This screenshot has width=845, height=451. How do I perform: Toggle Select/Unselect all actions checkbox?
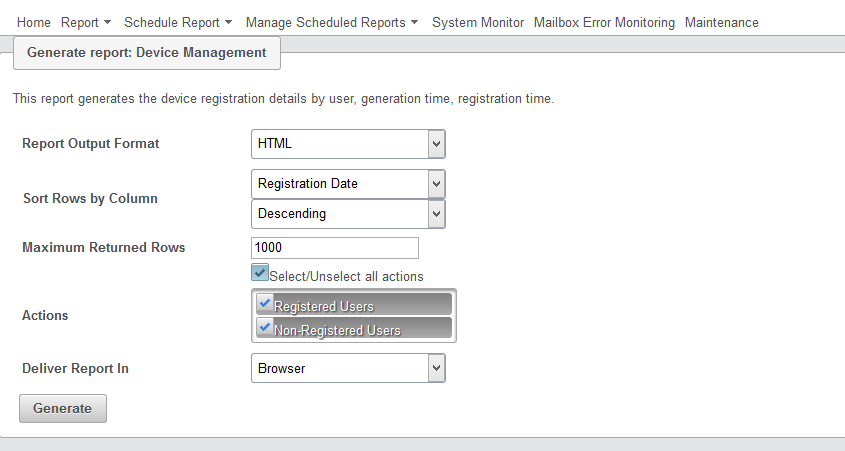tap(260, 273)
